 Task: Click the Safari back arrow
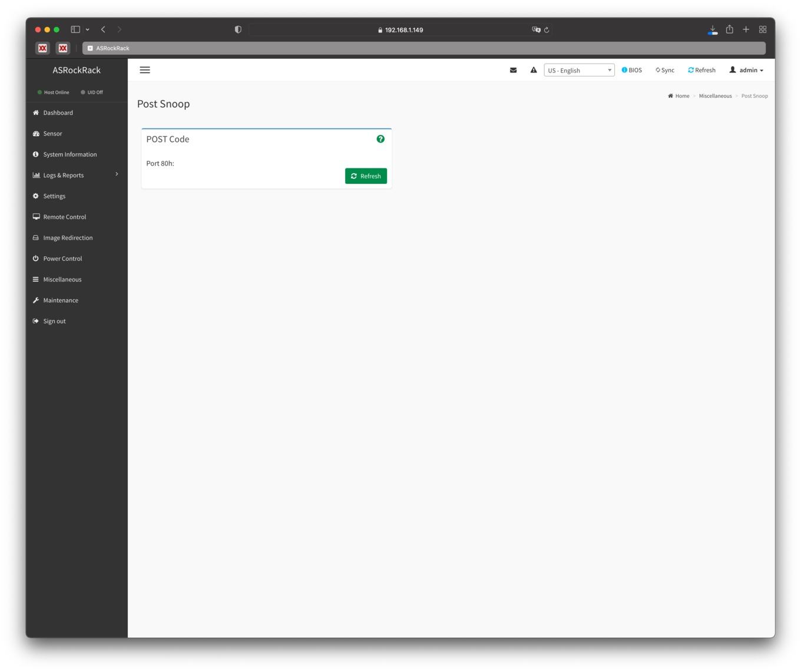pos(103,29)
